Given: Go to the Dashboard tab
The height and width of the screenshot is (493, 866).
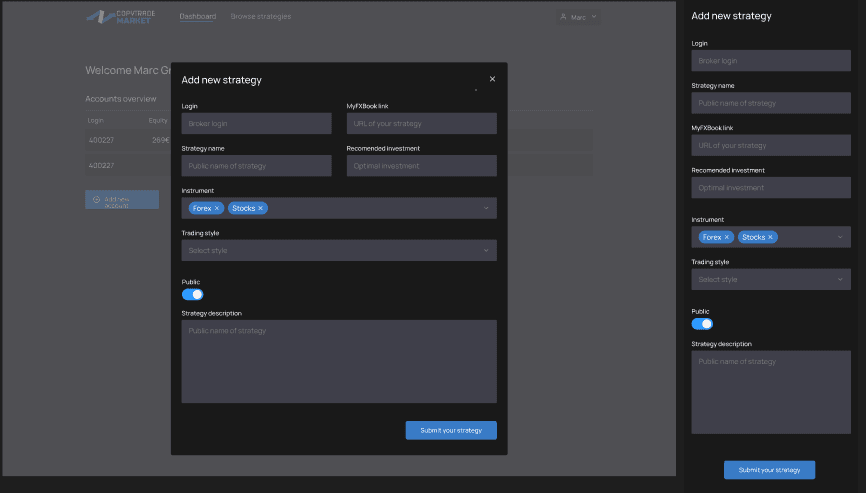Looking at the screenshot, I should [x=198, y=17].
